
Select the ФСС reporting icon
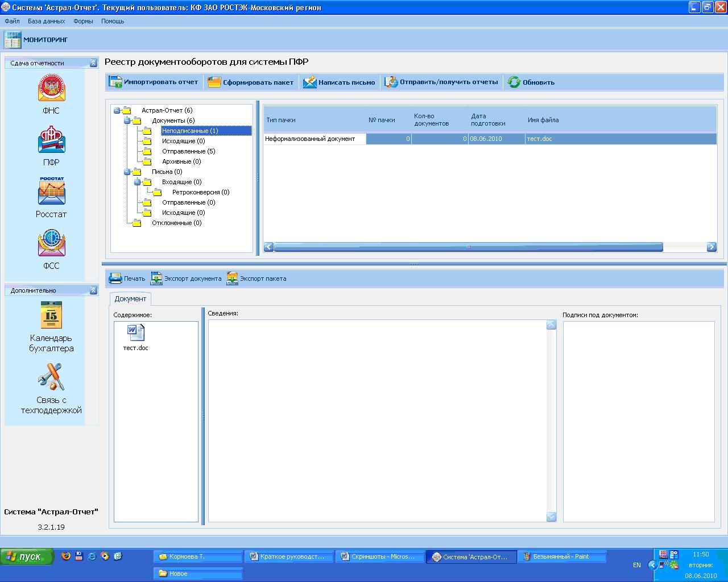tap(52, 243)
